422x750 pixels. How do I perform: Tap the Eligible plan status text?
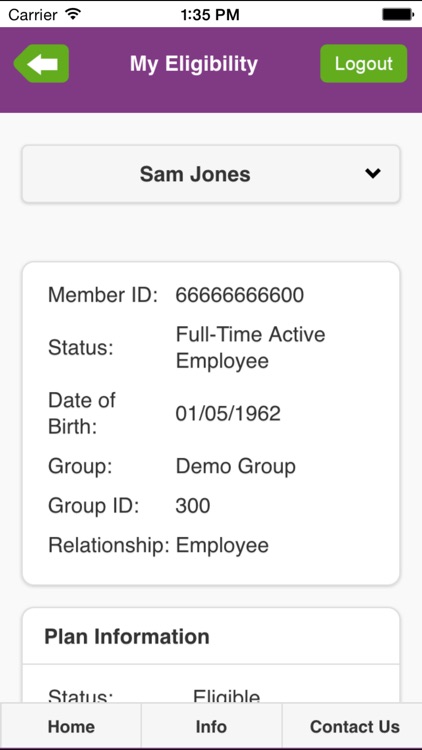point(226,696)
